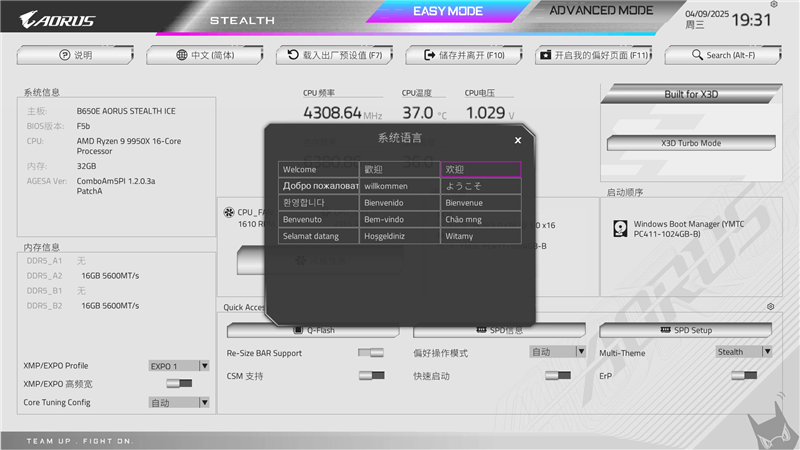
Task: Select Welcome English language option
Action: (319, 169)
